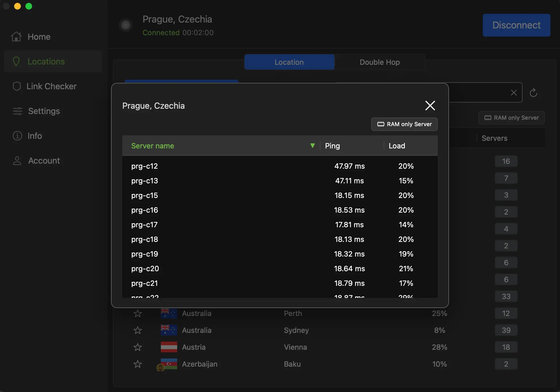The width and height of the screenshot is (560, 392).
Task: Click the Locations sidebar item
Action: click(46, 61)
